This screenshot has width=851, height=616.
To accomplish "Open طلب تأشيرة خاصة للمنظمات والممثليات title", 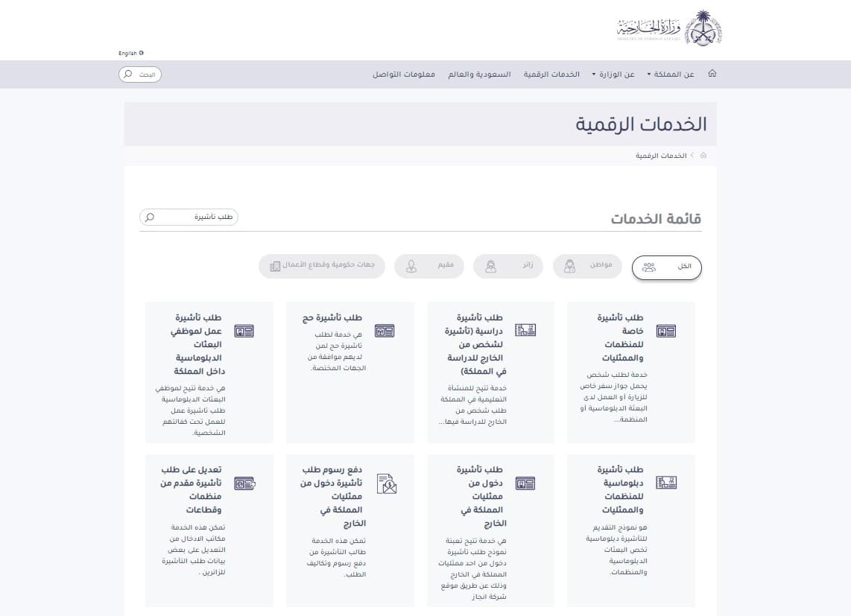I will 620,337.
